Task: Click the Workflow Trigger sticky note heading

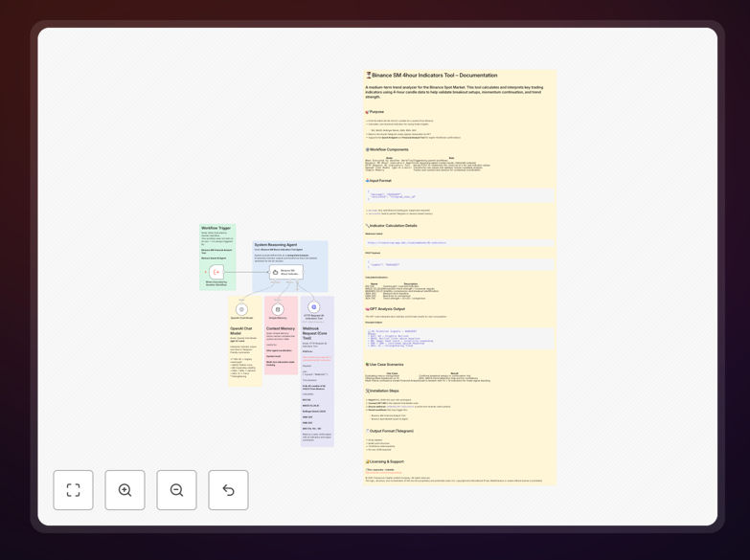Action: tap(216, 228)
